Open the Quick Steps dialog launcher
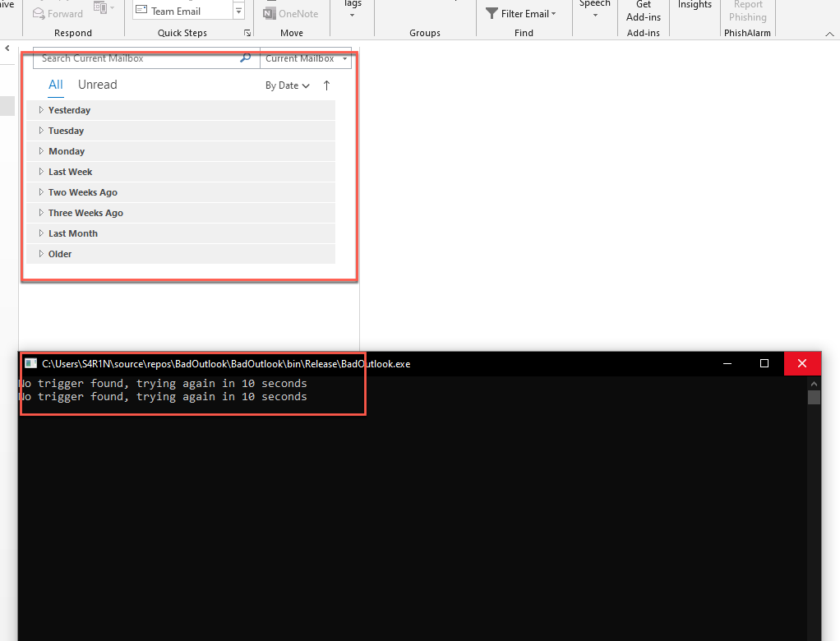The width and height of the screenshot is (840, 641). coord(247,33)
